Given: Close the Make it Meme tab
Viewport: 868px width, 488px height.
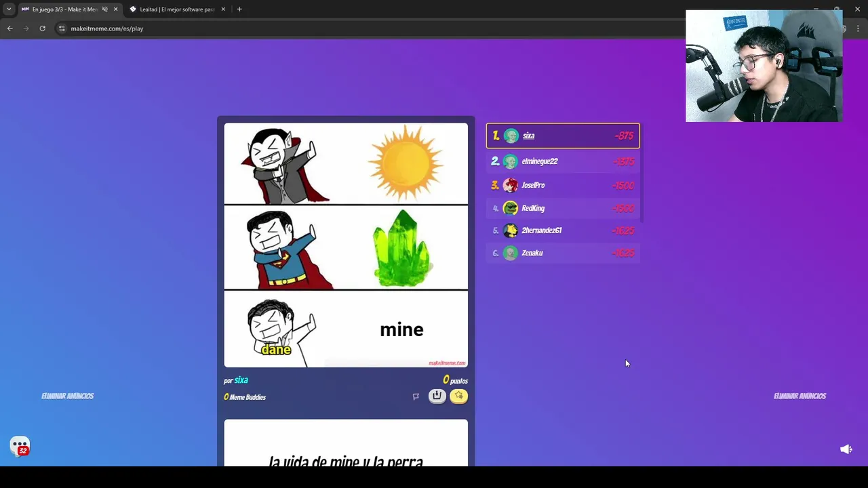Looking at the screenshot, I should (x=115, y=9).
